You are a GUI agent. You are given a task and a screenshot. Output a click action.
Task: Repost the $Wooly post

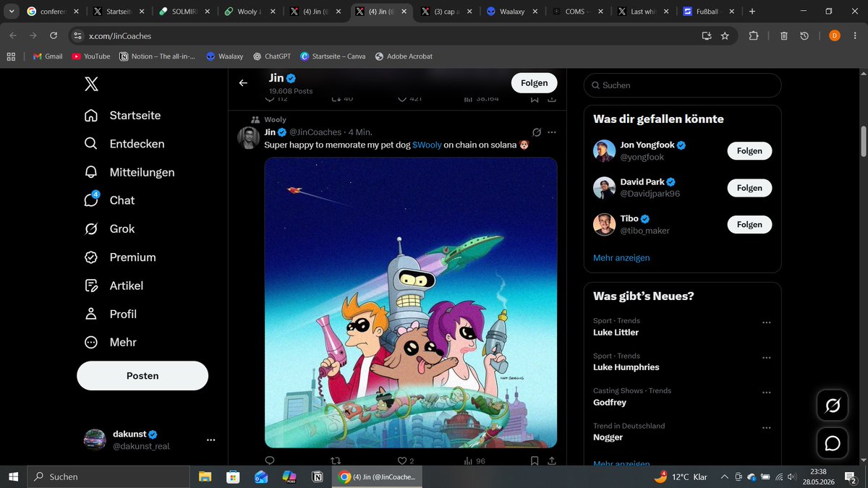tap(335, 461)
